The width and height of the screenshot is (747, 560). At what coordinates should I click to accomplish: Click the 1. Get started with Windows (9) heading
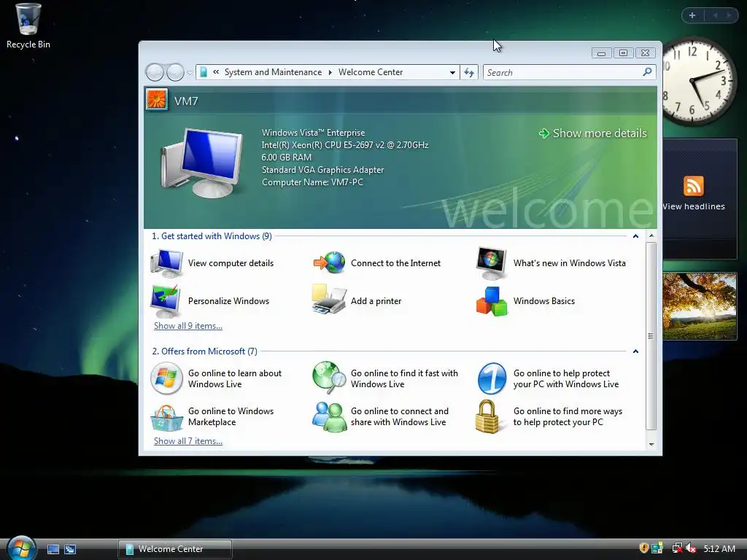212,236
